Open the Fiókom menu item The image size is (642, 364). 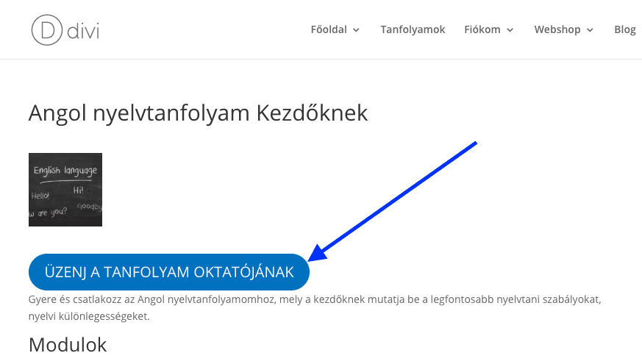(482, 29)
